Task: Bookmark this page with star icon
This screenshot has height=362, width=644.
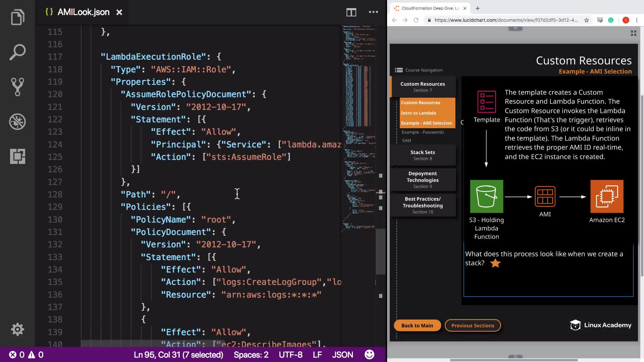Action: 587,20
